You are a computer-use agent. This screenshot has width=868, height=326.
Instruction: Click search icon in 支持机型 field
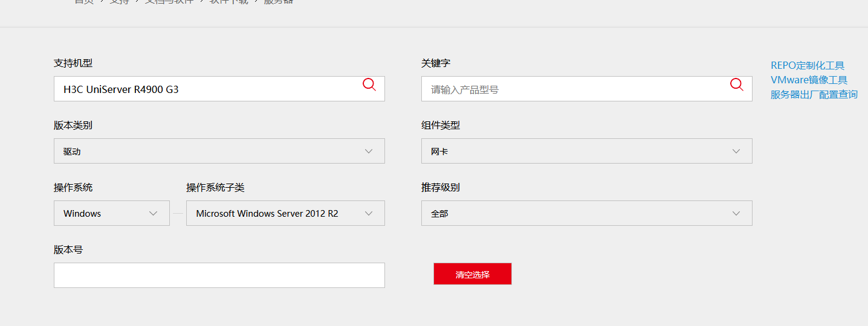point(369,85)
